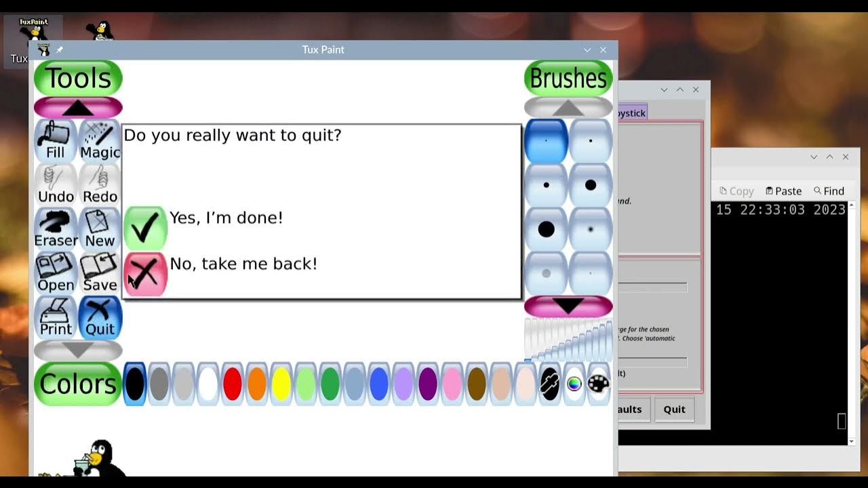Viewport: 868px width, 488px height.
Task: Click the Save tool button
Action: [100, 273]
